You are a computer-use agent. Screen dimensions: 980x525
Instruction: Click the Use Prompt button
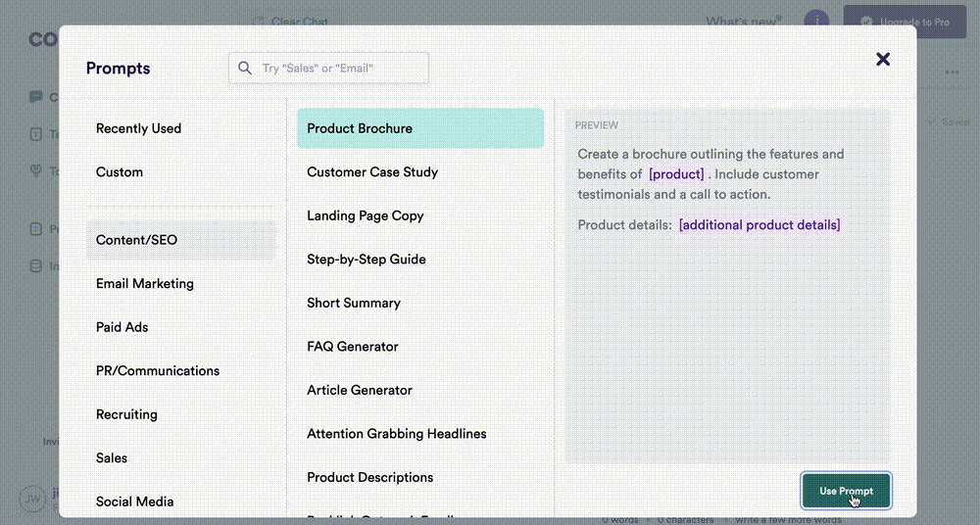tap(847, 491)
